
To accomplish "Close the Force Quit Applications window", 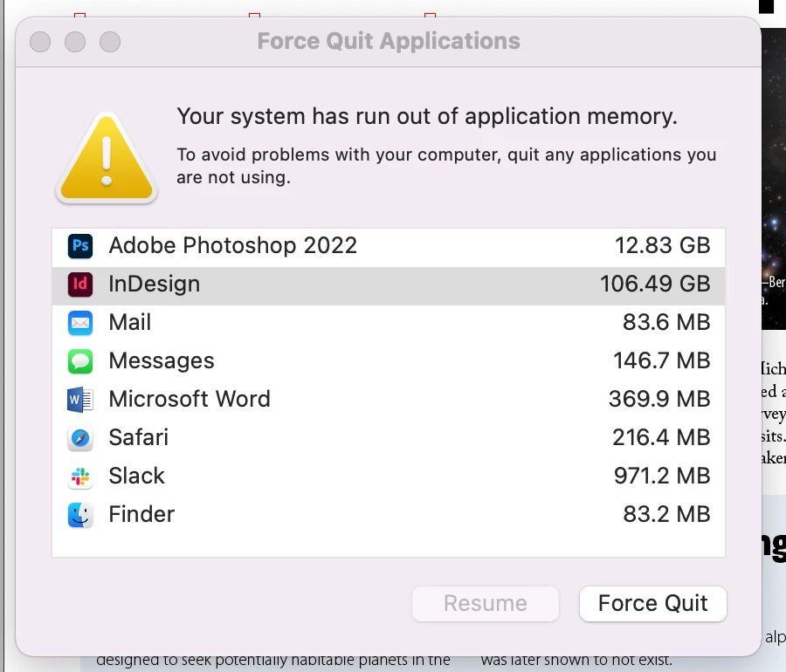I will [x=40, y=42].
